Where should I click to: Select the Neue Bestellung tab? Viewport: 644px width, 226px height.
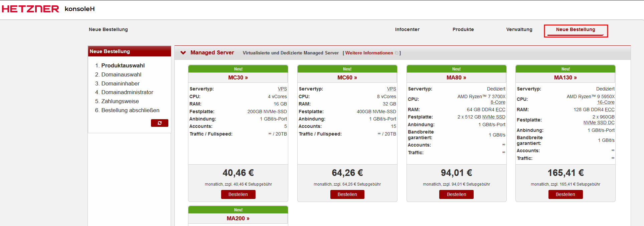pyautogui.click(x=575, y=30)
